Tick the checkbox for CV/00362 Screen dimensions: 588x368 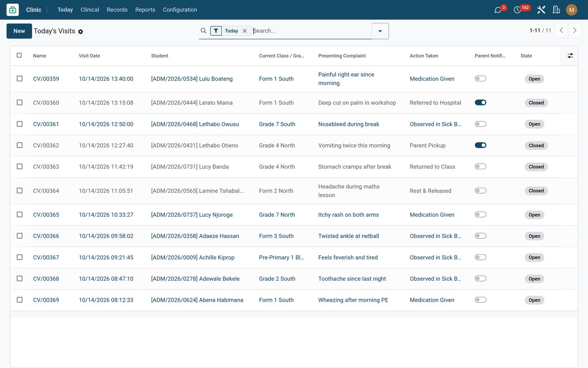(19, 145)
